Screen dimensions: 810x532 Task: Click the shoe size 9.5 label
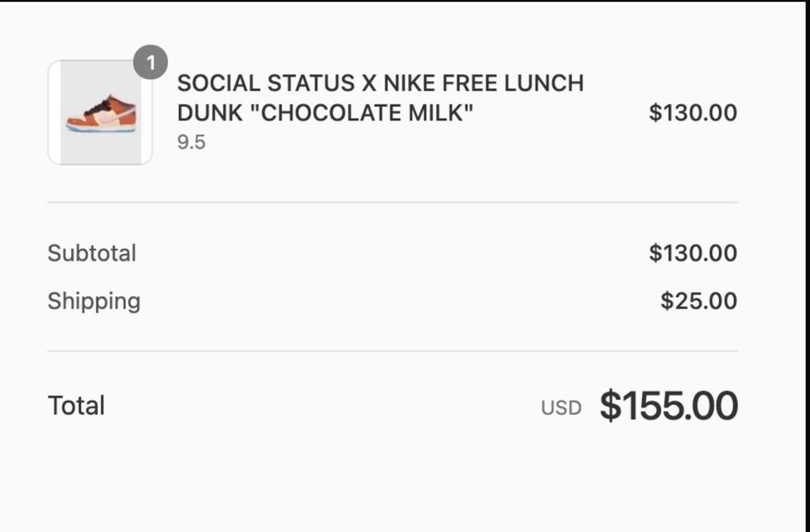coord(191,143)
